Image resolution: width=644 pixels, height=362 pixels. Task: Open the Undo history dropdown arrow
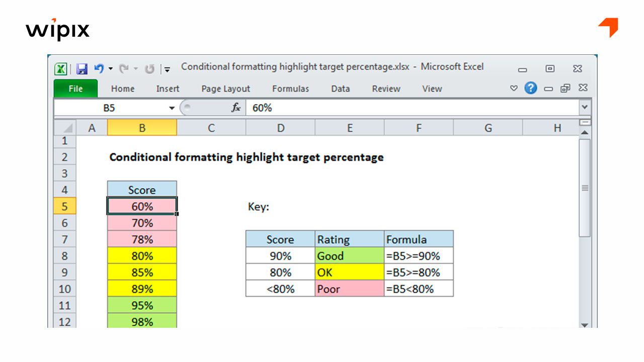(x=111, y=68)
